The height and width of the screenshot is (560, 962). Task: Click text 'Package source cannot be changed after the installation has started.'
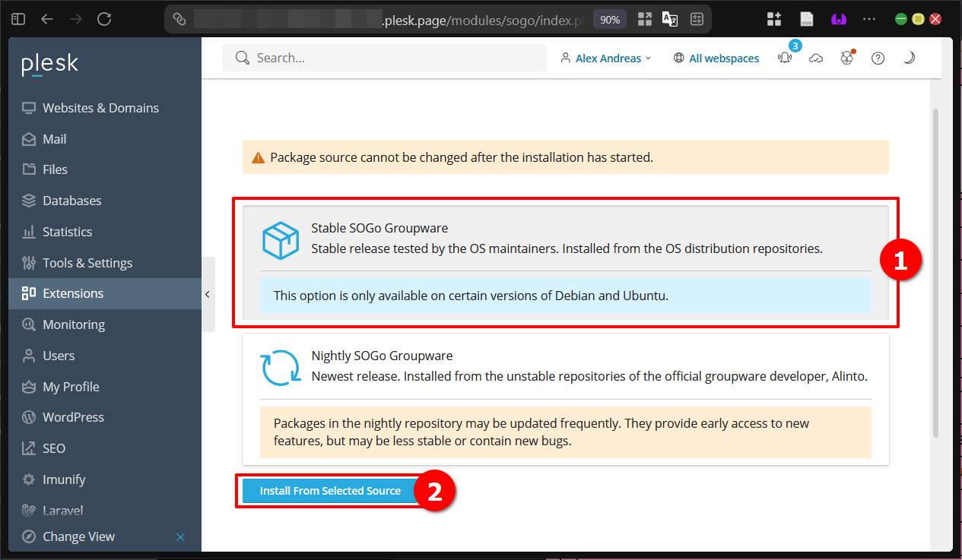[462, 158]
